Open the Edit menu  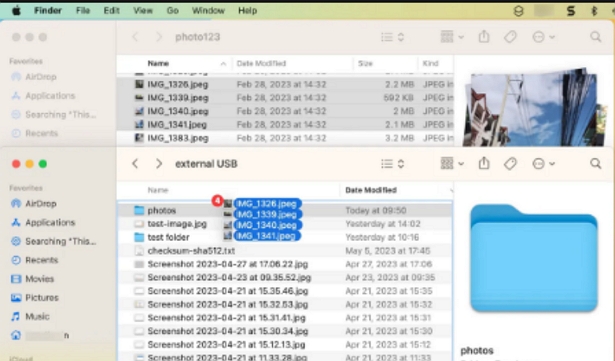pos(111,11)
